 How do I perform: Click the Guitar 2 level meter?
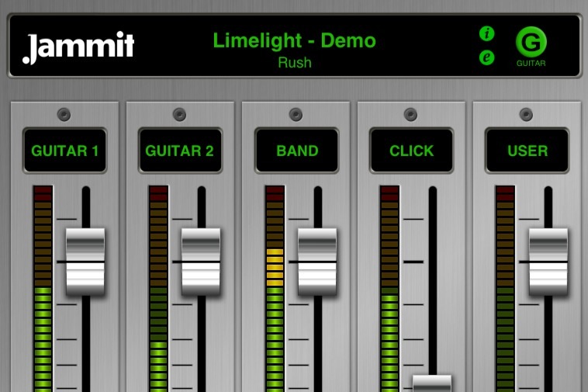pos(158,289)
